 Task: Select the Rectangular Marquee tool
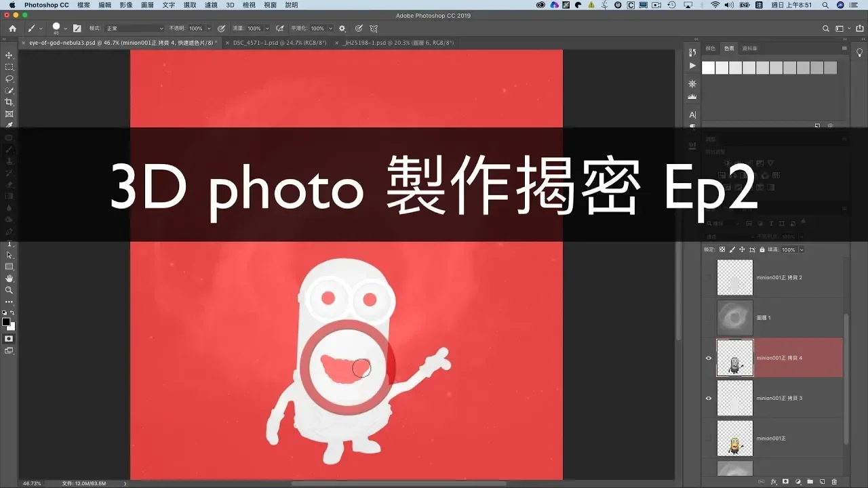click(x=9, y=67)
